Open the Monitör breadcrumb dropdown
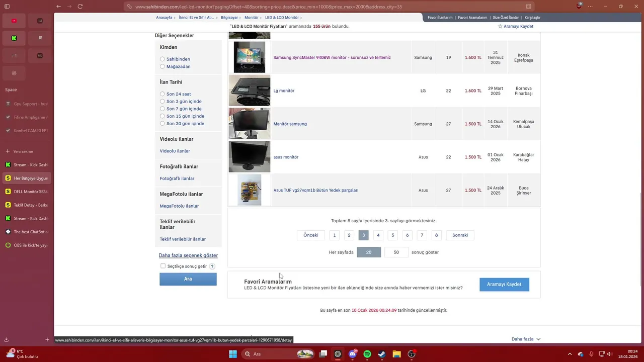 [251, 18]
